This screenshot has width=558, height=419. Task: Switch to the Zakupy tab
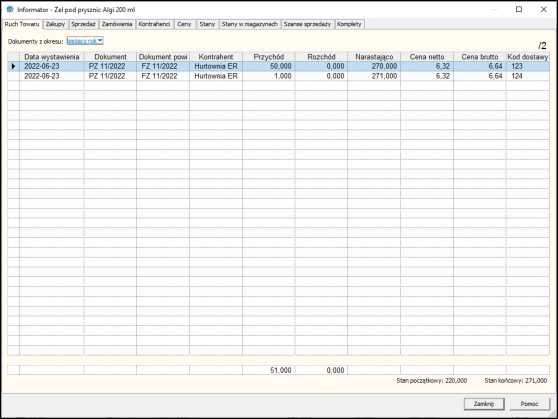[x=56, y=24]
